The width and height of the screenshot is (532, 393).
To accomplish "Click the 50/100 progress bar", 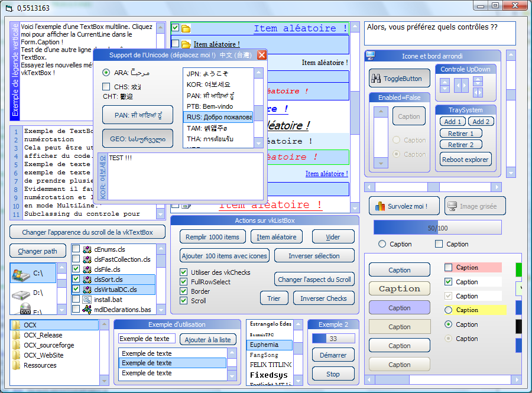I will tap(437, 228).
